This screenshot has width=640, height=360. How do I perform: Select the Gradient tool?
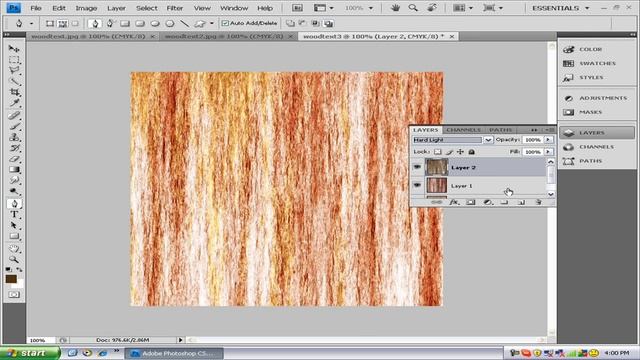[x=14, y=170]
